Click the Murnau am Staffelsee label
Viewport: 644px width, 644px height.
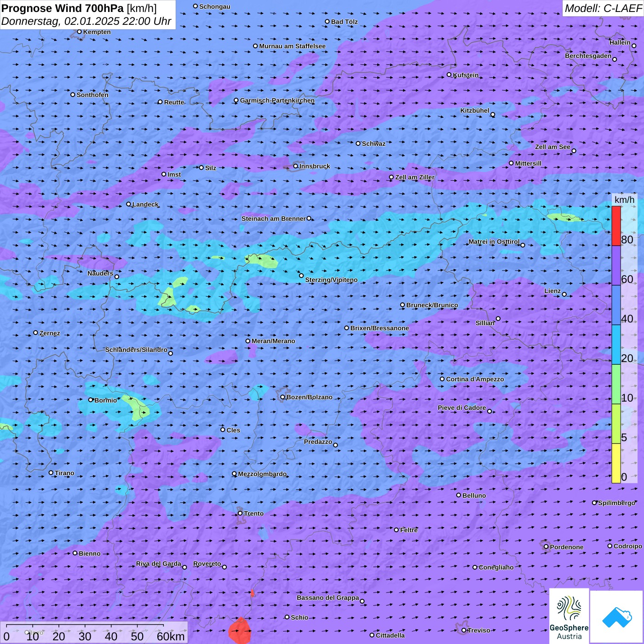click(x=292, y=46)
